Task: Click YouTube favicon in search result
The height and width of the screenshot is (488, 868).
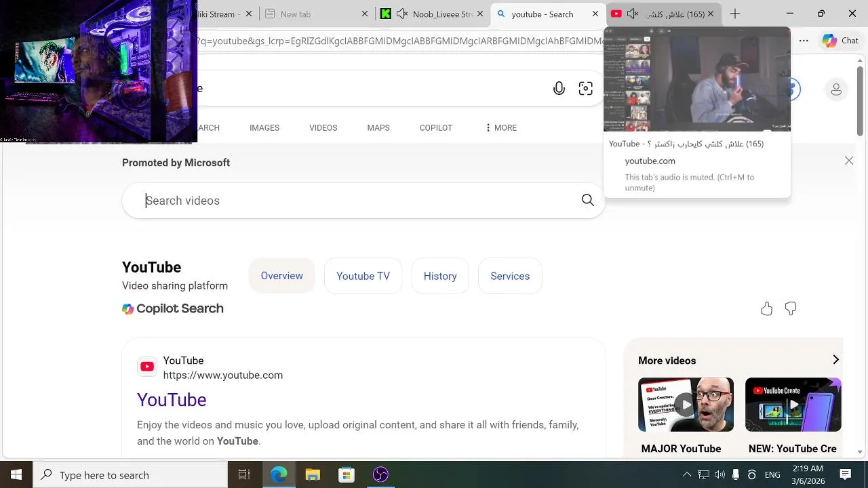Action: [x=146, y=367]
